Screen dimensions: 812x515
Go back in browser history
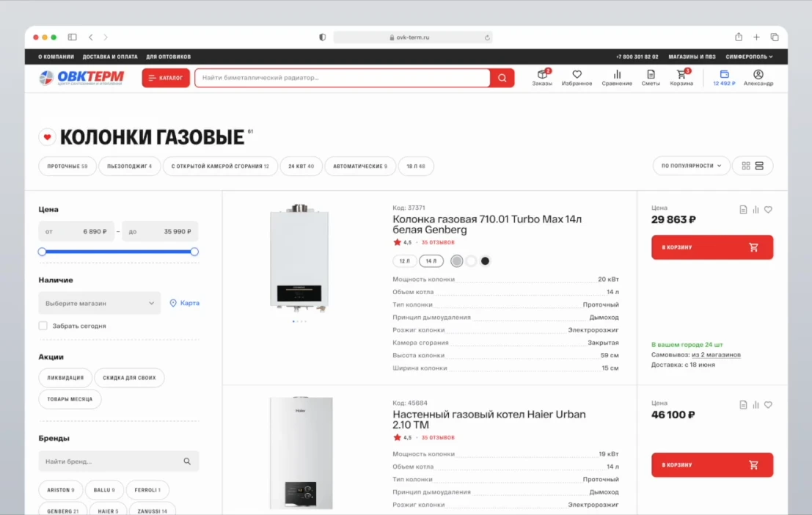pyautogui.click(x=91, y=37)
